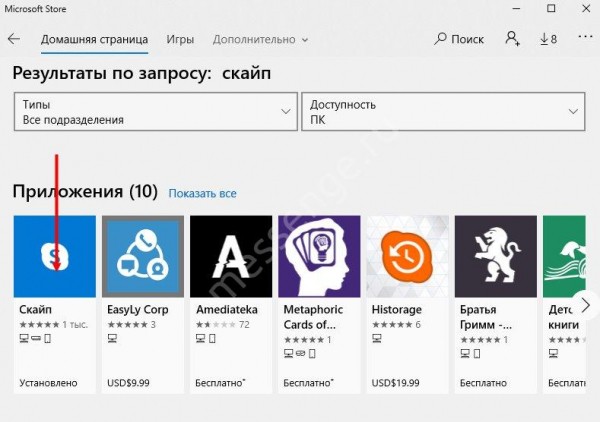The height and width of the screenshot is (422, 600).
Task: Open the Historage app icon
Action: (x=408, y=256)
